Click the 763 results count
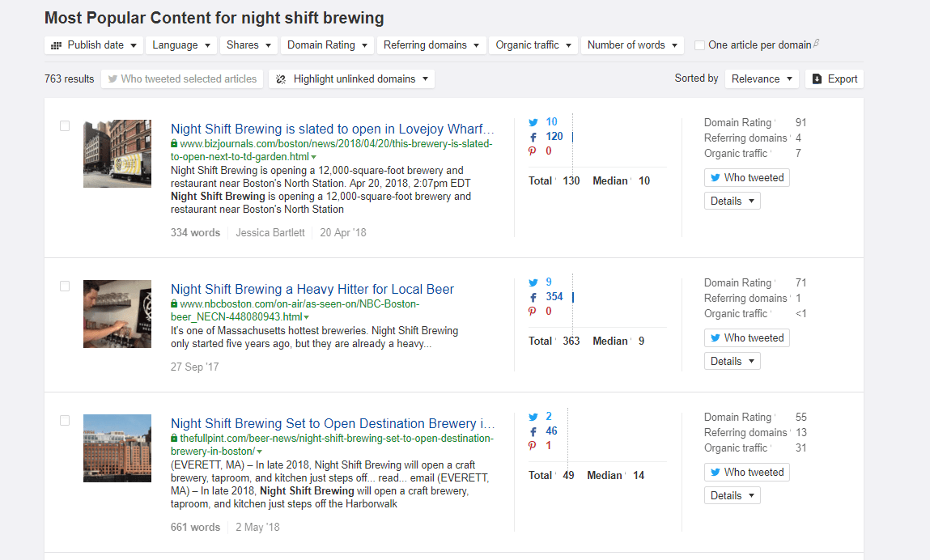 [x=70, y=78]
